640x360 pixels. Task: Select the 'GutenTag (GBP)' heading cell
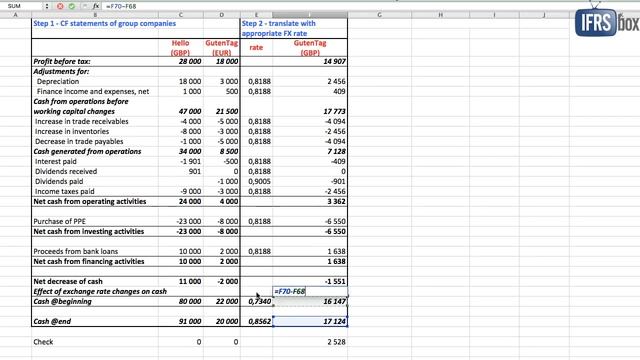(x=310, y=48)
